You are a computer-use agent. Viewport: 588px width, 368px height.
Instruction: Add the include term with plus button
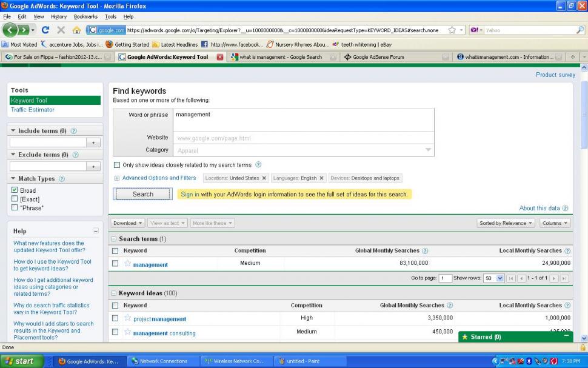pos(93,142)
